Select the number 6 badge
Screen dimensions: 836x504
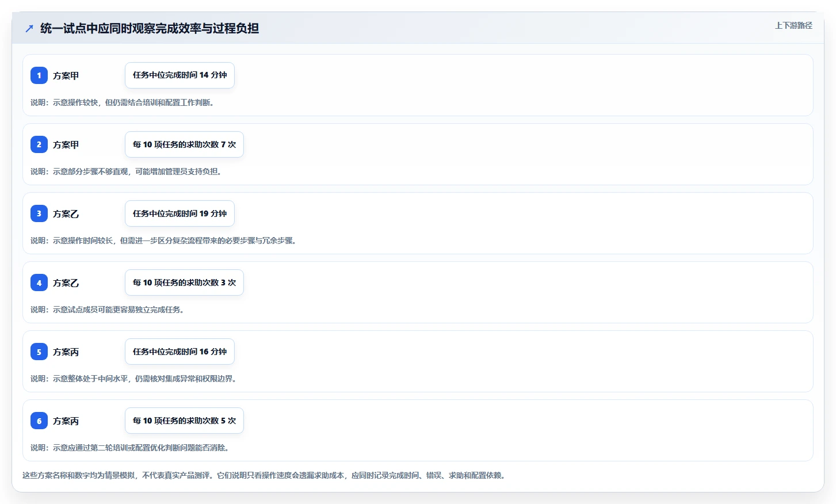39,421
